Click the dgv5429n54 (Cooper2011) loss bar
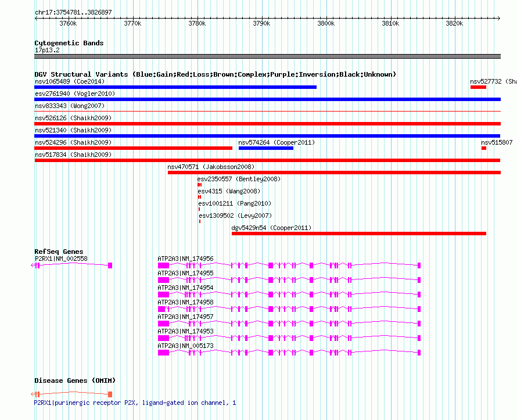Viewport: 517px width, 420px height. pos(359,234)
